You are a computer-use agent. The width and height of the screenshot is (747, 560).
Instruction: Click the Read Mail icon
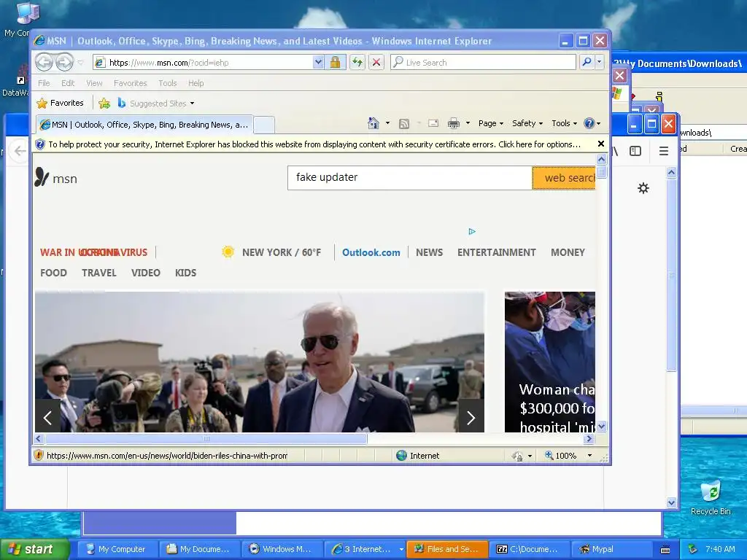433,123
